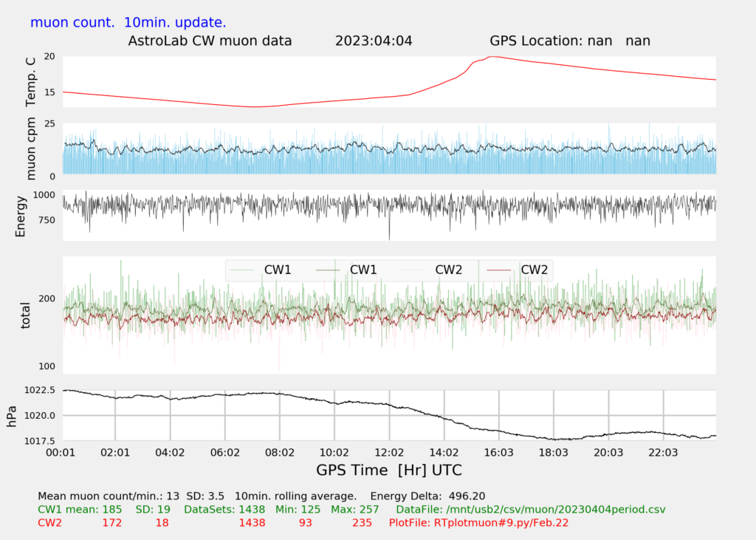Screen dimensions: 756x540
Task: Click the dark red CW2 legend line
Action: coord(499,270)
